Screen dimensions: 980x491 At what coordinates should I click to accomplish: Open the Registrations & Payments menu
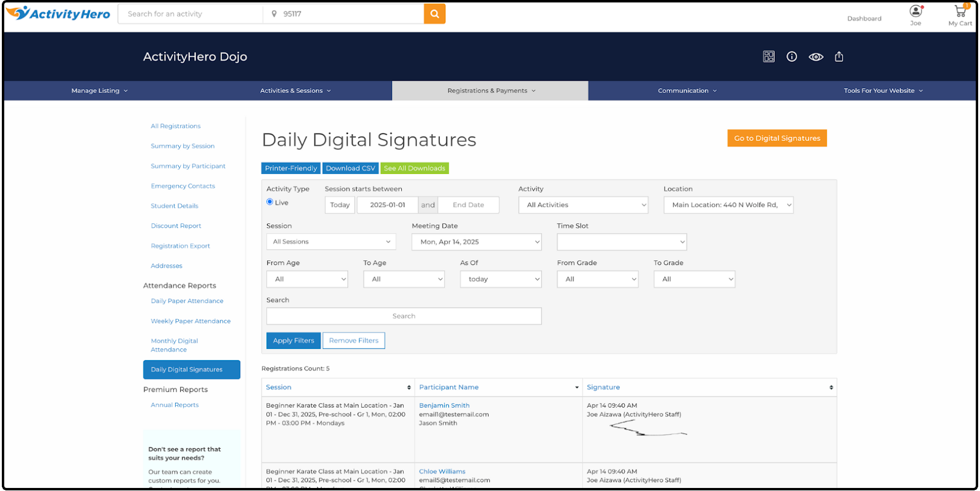[x=491, y=91]
